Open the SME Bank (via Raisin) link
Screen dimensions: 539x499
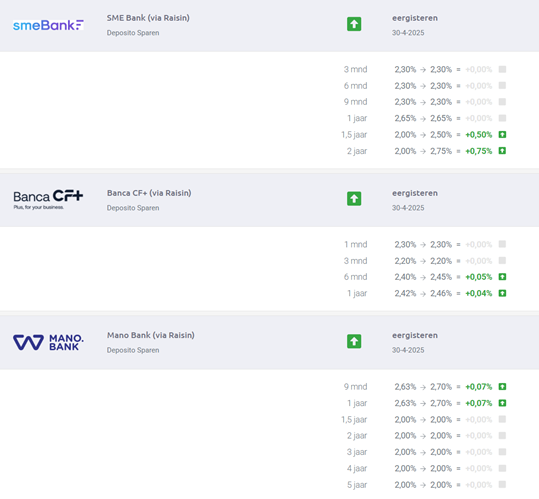[148, 18]
